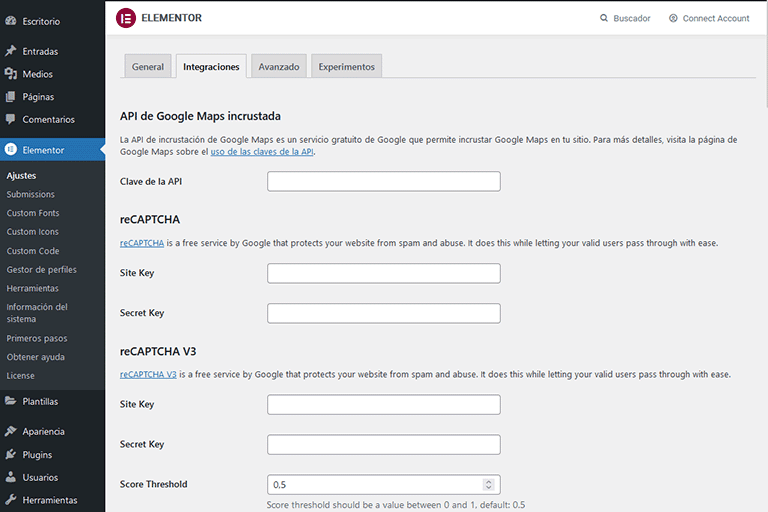This screenshot has height=512, width=768.
Task: Click the 'API de Google Maps incrustada' heading
Action: tap(200, 116)
